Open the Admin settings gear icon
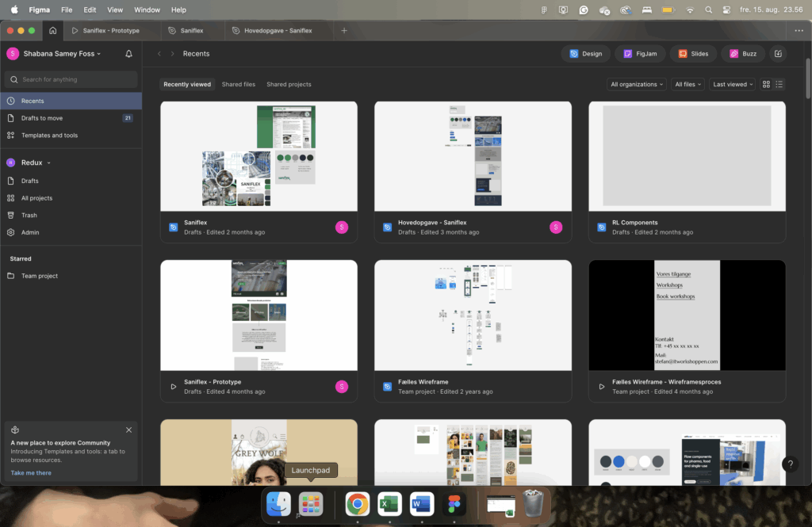This screenshot has width=812, height=527. (11, 232)
